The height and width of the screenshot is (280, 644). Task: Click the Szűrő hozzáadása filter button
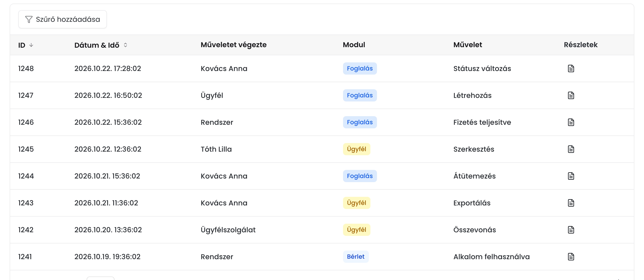(63, 19)
